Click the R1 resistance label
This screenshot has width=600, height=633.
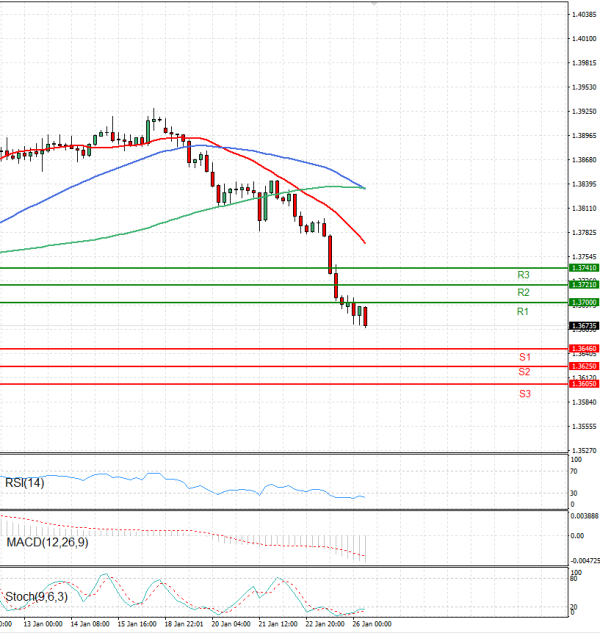click(522, 313)
